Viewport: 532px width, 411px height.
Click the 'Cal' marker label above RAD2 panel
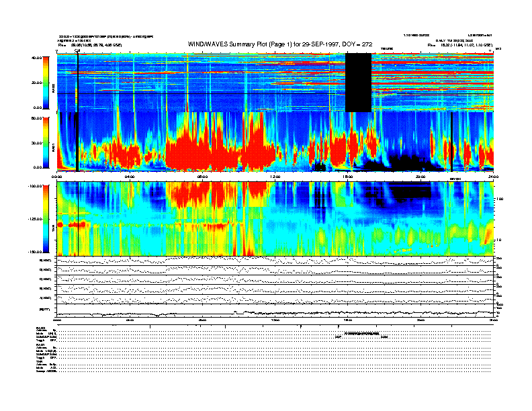(77, 51)
